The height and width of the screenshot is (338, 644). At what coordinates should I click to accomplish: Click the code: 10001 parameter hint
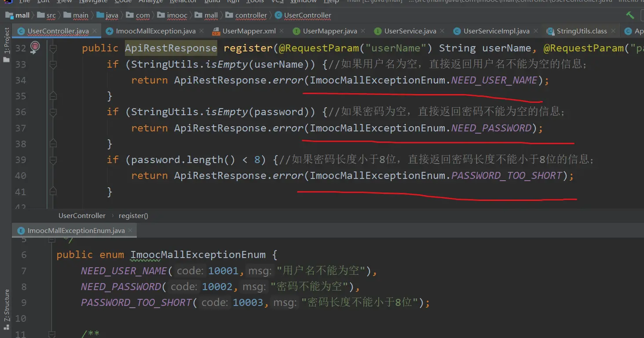[x=207, y=271]
